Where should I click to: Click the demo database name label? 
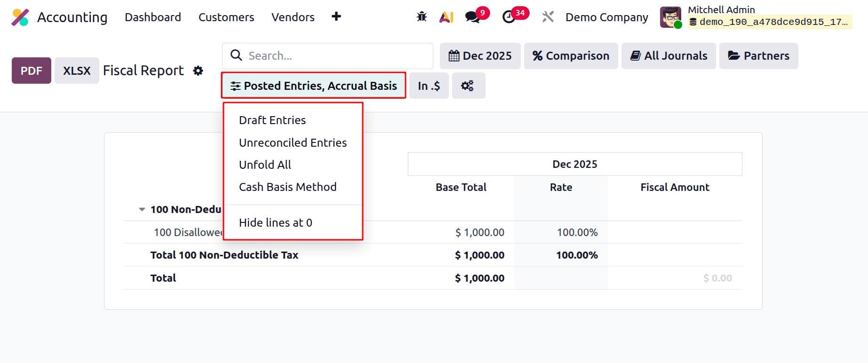770,22
